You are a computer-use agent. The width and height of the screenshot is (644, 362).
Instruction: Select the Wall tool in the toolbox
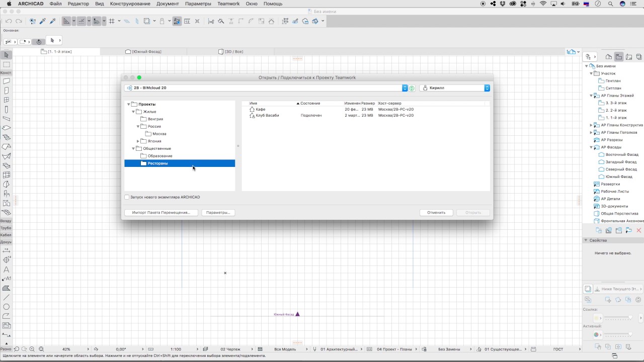coord(7,81)
